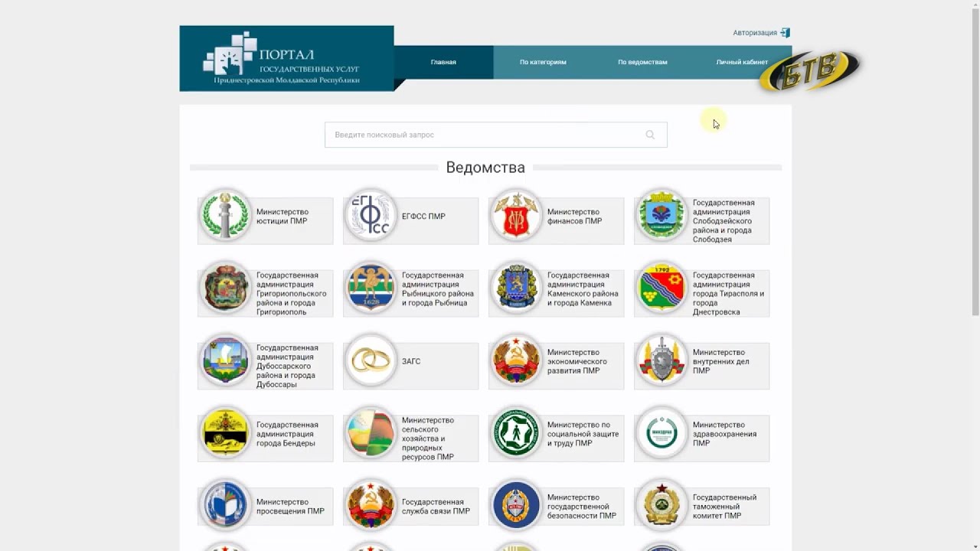Image resolution: width=980 pixels, height=551 pixels.
Task: Open the Министерство юстиции ПМР emblem
Action: [225, 217]
